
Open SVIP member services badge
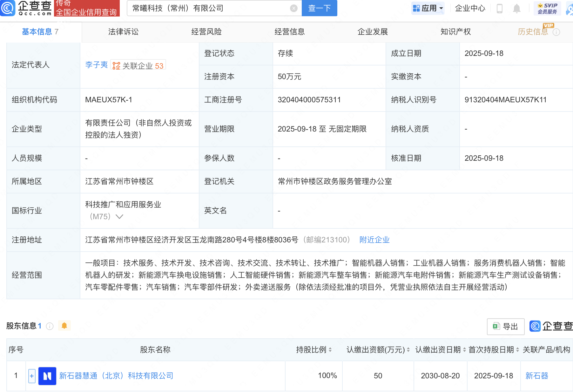pos(548,9)
